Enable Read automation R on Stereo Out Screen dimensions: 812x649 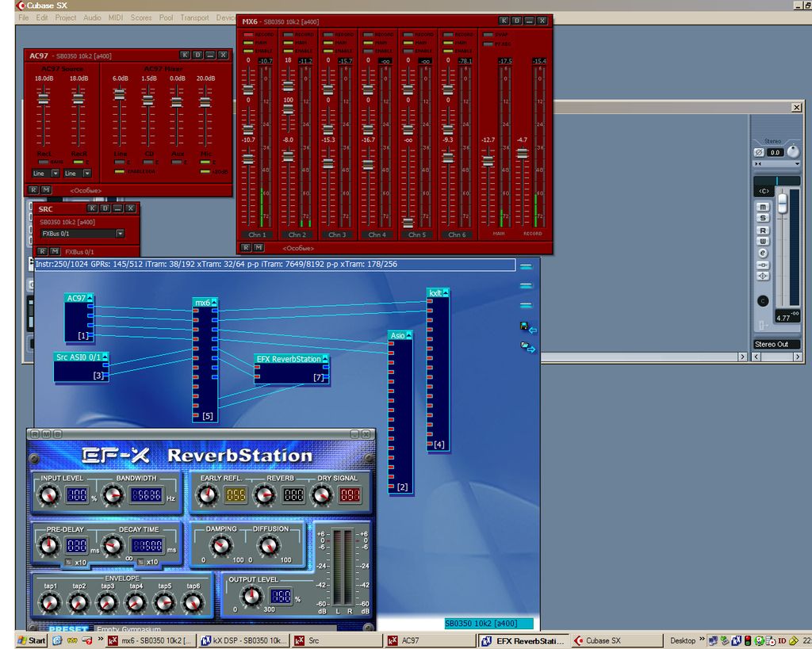(x=763, y=231)
